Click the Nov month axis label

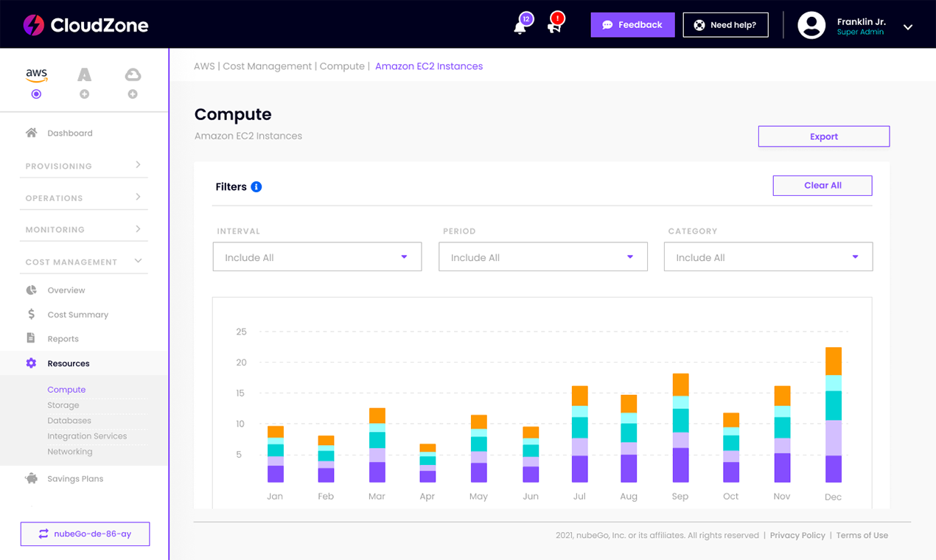(781, 497)
